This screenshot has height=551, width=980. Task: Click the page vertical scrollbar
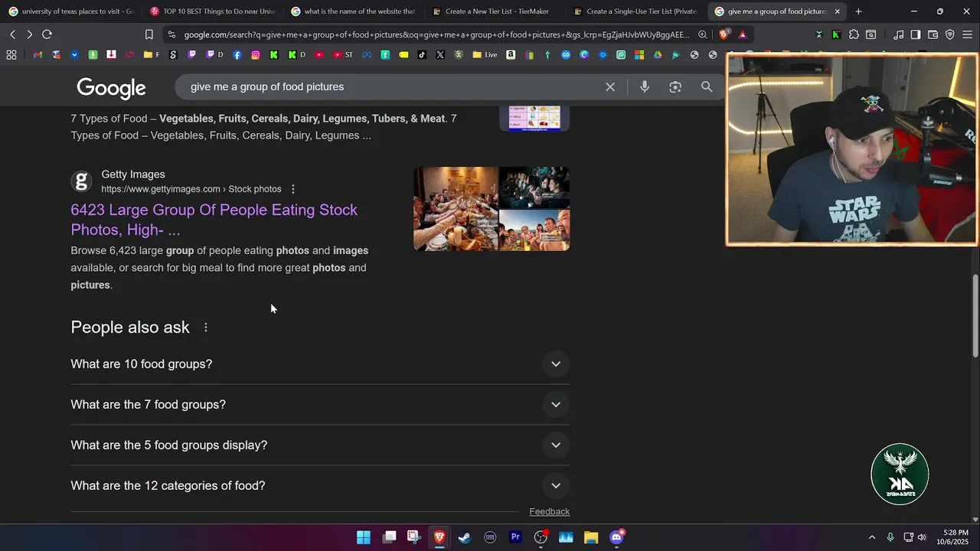tap(975, 315)
